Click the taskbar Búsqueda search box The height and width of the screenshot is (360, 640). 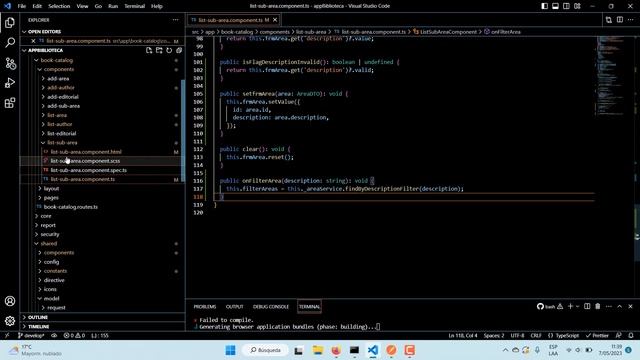tap(265, 350)
